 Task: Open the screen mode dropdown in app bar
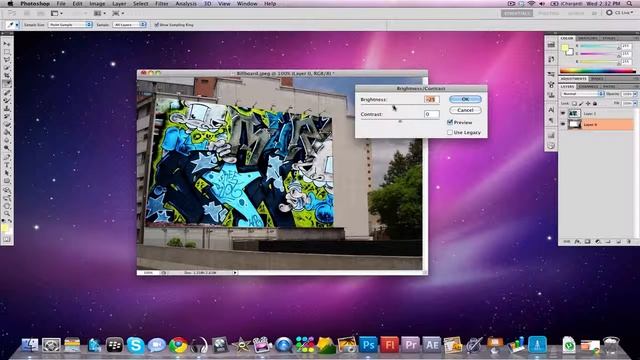[x=118, y=13]
